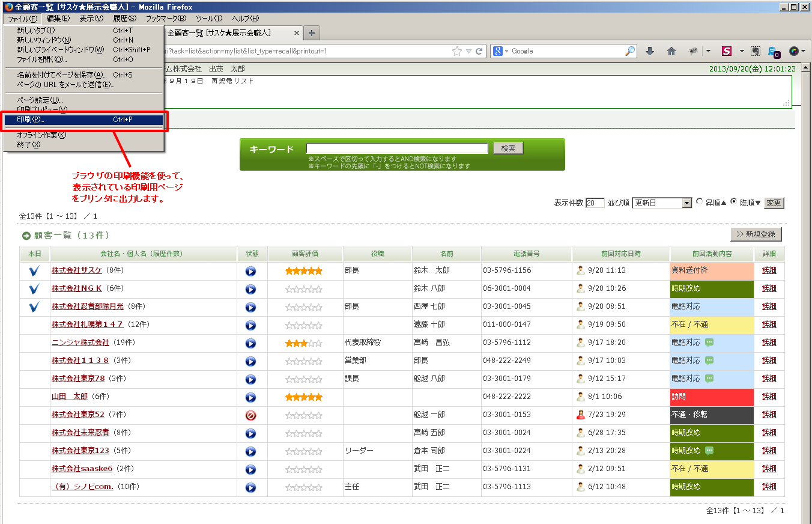The width and height of the screenshot is (812, 524).
Task: Click the red prohibited status icon for 株式会社東京52
Action: [250, 415]
